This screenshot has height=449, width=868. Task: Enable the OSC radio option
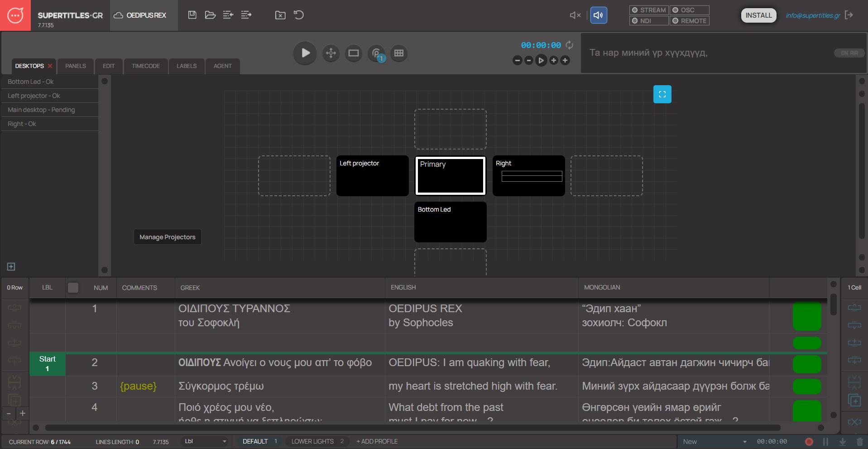(689, 10)
